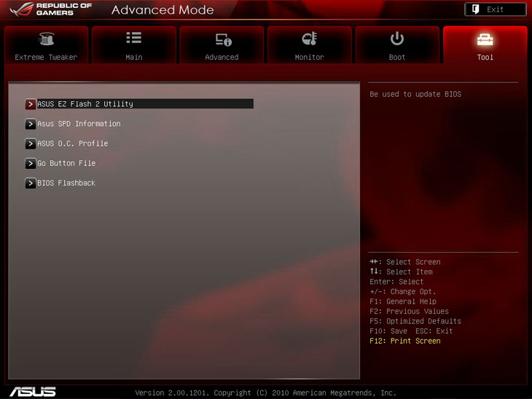Click the Advanced tab chip icon

tap(222, 39)
